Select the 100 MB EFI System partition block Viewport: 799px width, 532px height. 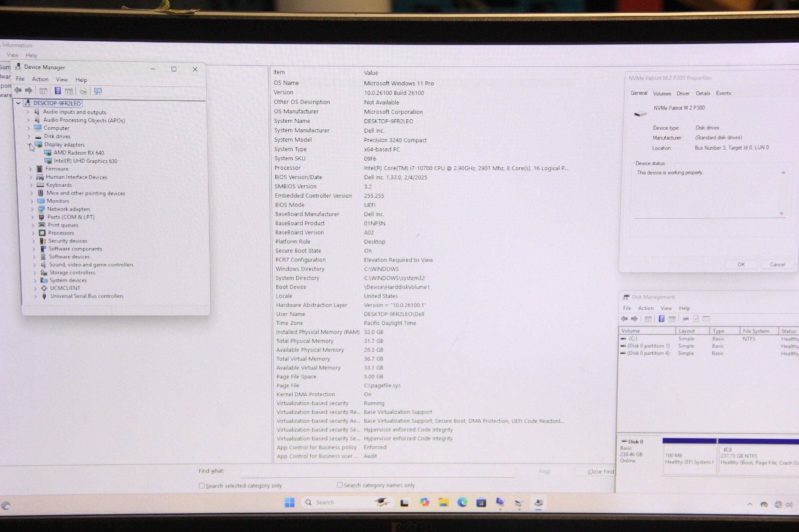690,459
